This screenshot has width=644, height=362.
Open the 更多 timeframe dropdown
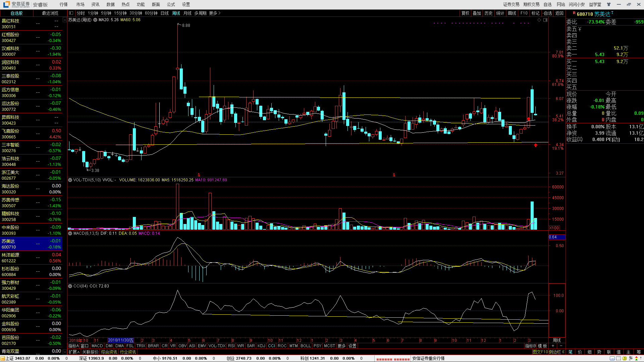(x=215, y=13)
